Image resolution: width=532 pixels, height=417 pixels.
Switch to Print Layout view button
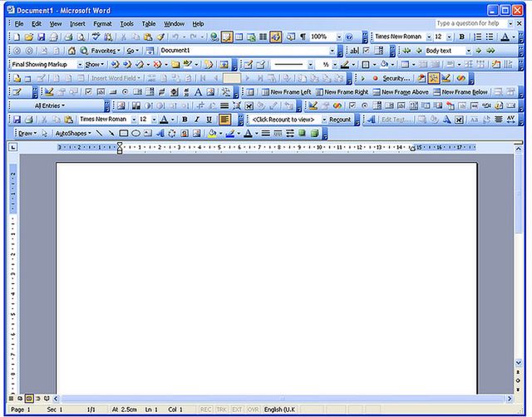pos(29,399)
